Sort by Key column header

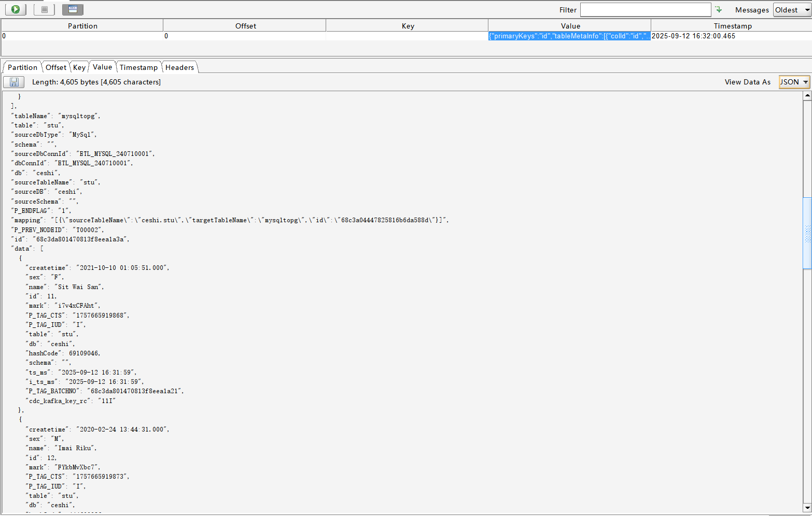[x=408, y=26]
